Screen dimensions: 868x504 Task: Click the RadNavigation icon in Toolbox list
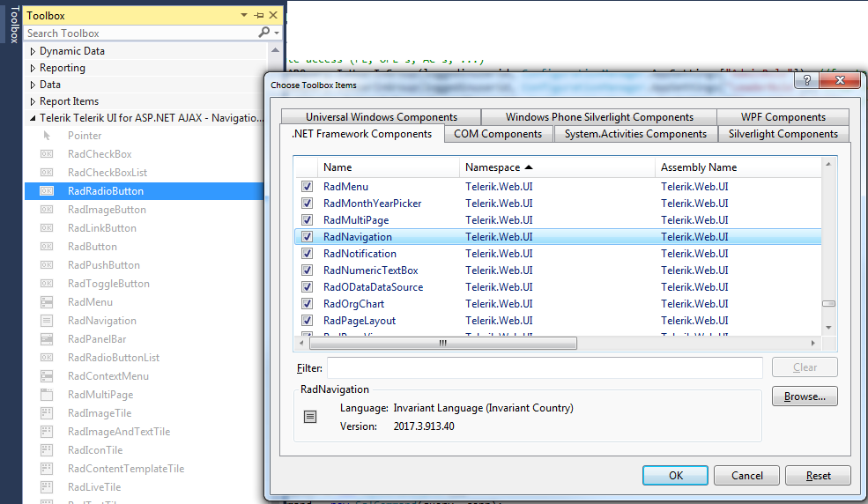pos(47,321)
